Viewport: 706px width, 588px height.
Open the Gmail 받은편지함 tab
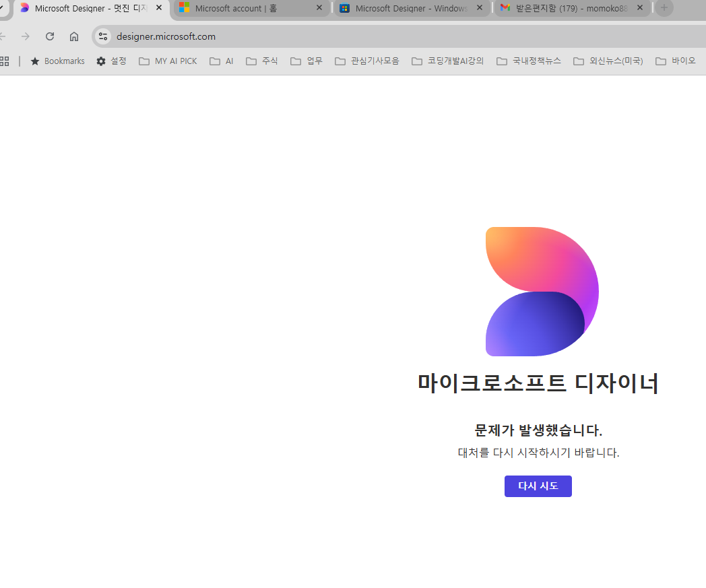572,8
